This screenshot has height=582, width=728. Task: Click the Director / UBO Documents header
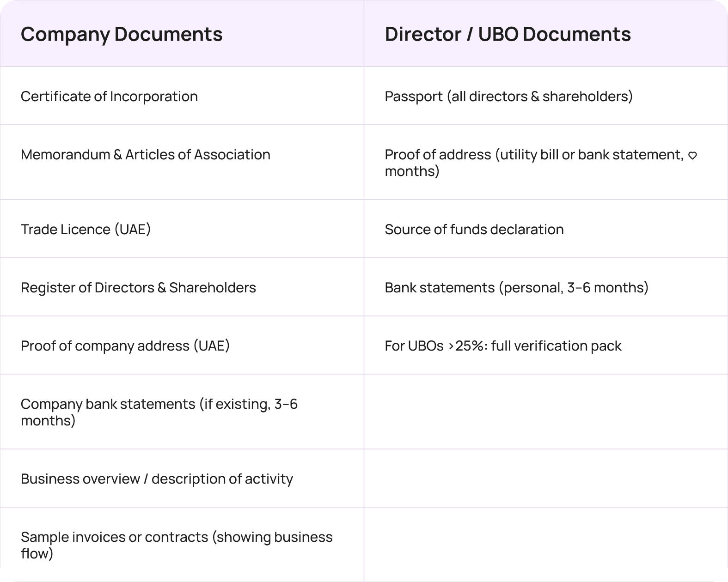point(508,34)
